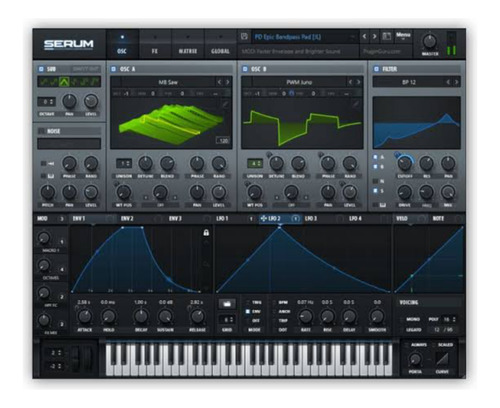This screenshot has height=408, width=500.
Task: Select next filter type arrow
Action: click(457, 82)
